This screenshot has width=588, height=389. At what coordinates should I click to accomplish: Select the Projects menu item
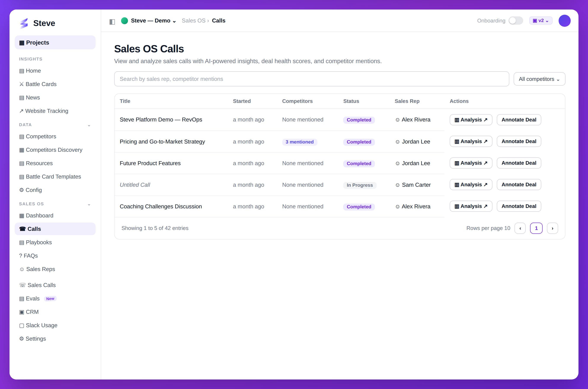pyautogui.click(x=55, y=42)
